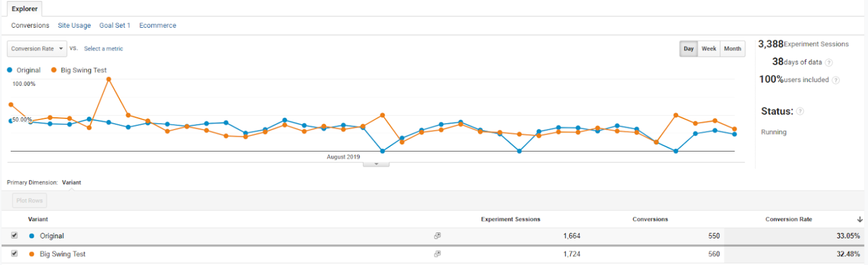Open the Ecommerce tab
This screenshot has width=868, height=265.
pyautogui.click(x=157, y=25)
